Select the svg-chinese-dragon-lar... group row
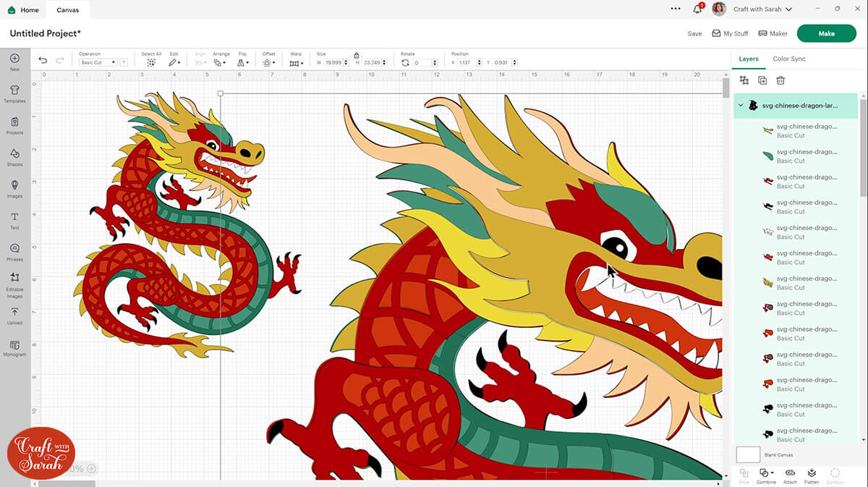 pyautogui.click(x=796, y=106)
